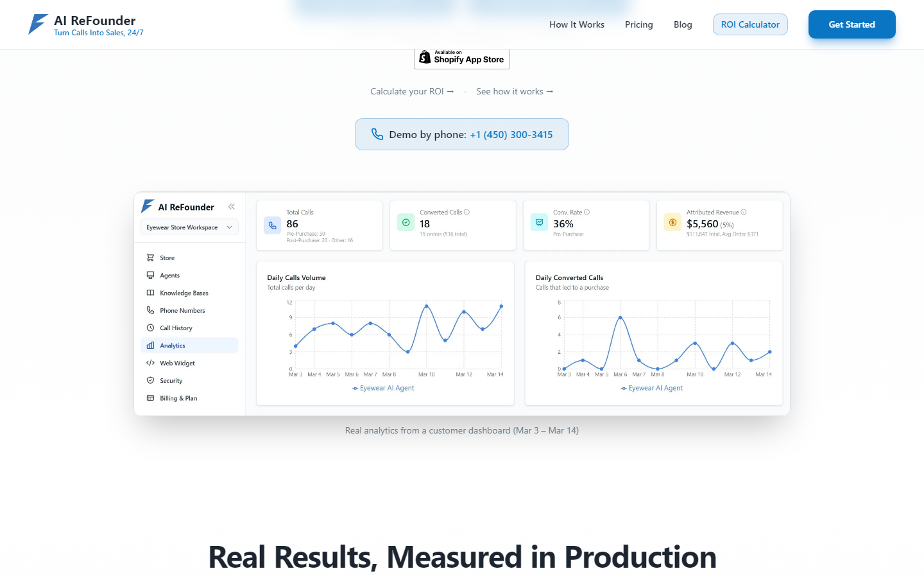Image resolution: width=924 pixels, height=578 pixels.
Task: Click the AI ReFounder name in dashboard sidebar
Action: [x=186, y=207]
